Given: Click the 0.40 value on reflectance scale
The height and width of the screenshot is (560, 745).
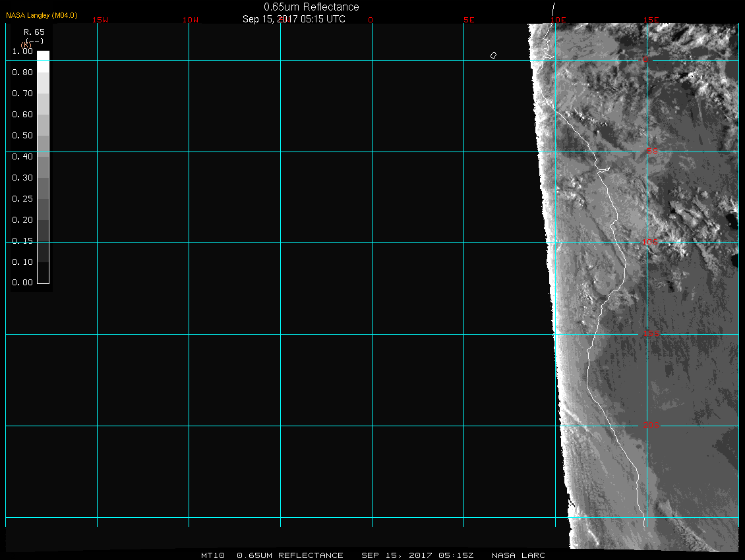Looking at the screenshot, I should [22, 156].
